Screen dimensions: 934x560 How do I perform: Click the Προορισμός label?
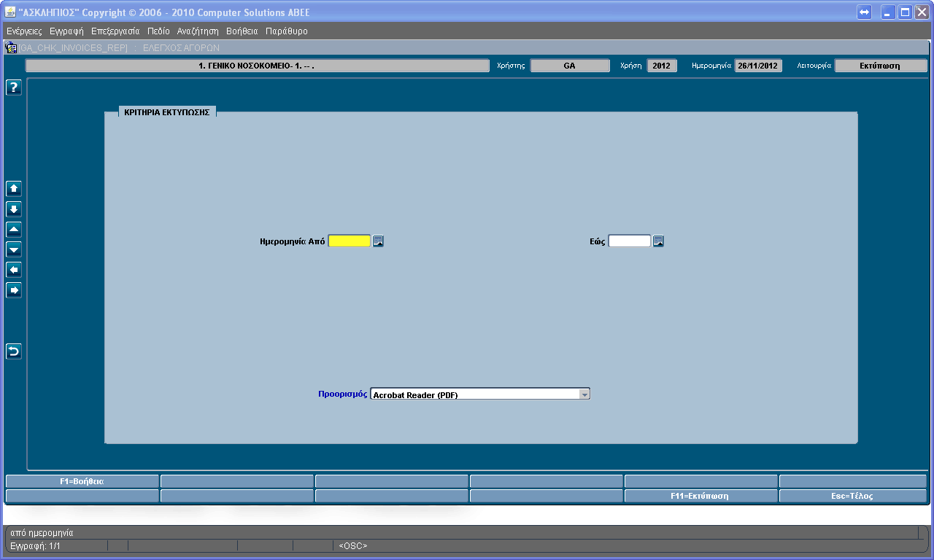click(x=343, y=394)
